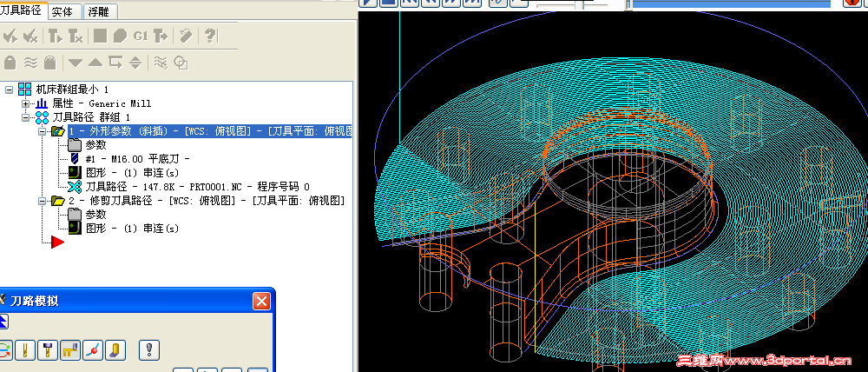The width and height of the screenshot is (868, 372).
Task: Click the flat endmill tool icon of #1
Action: [75, 159]
